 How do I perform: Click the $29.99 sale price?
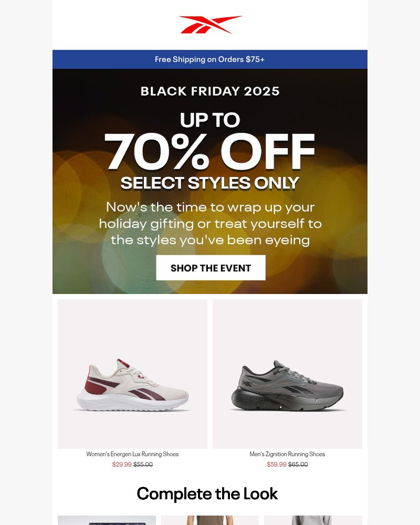pyautogui.click(x=121, y=464)
